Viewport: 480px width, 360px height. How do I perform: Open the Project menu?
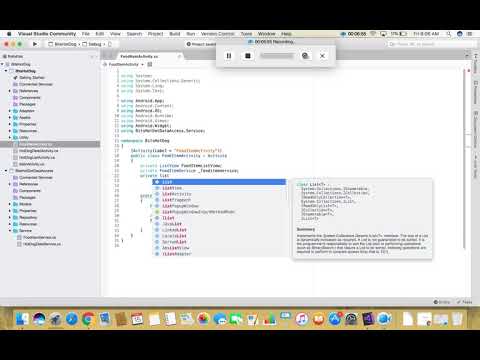click(x=156, y=34)
